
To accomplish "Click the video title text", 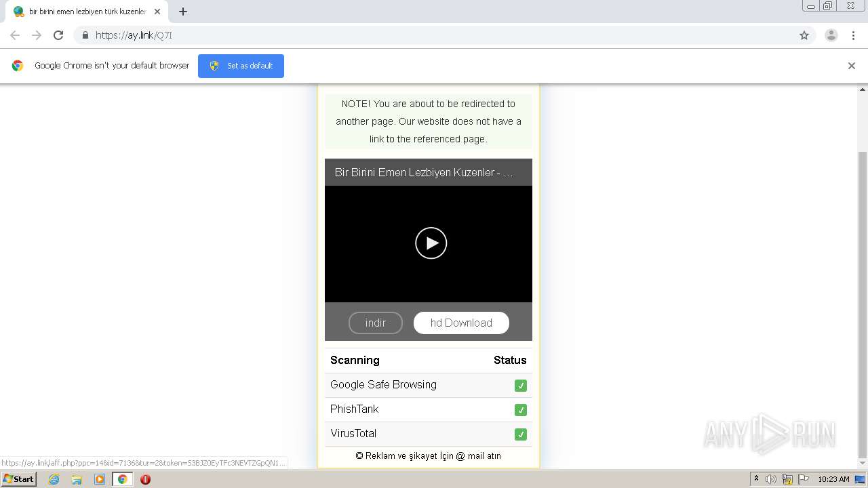I will pos(424,172).
